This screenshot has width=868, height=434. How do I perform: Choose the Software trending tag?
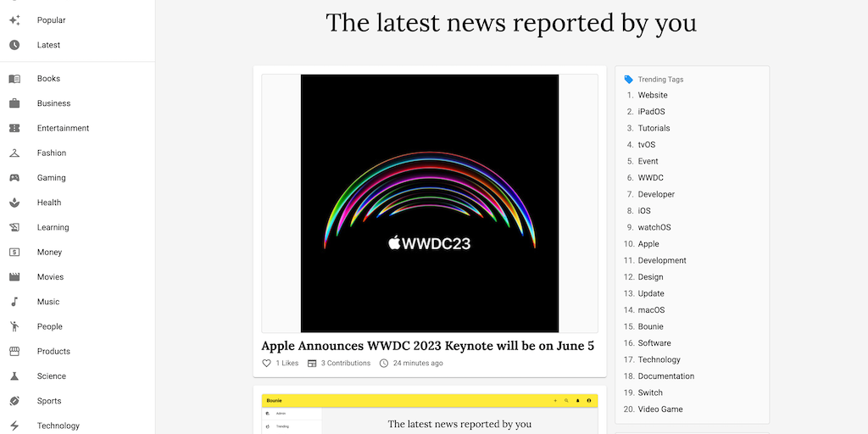(x=654, y=343)
